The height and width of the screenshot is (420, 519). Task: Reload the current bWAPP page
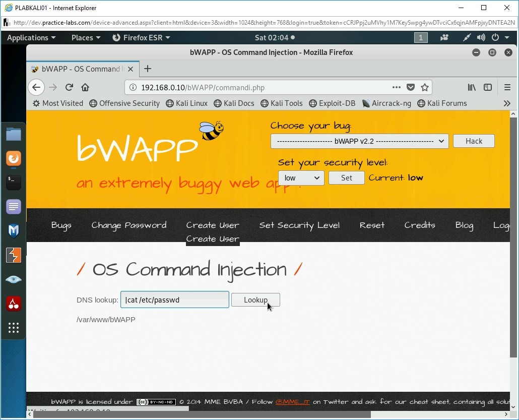coord(69,87)
